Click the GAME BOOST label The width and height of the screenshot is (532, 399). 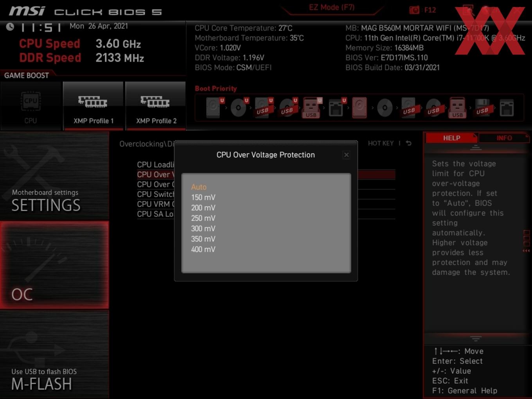coord(27,75)
